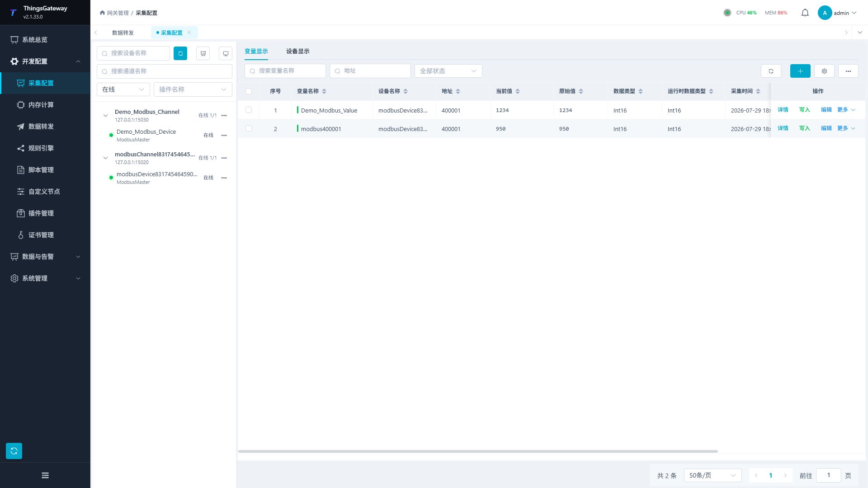868x488 pixels.
Task: Focus the 搜索变量名称 search field
Action: click(x=285, y=71)
